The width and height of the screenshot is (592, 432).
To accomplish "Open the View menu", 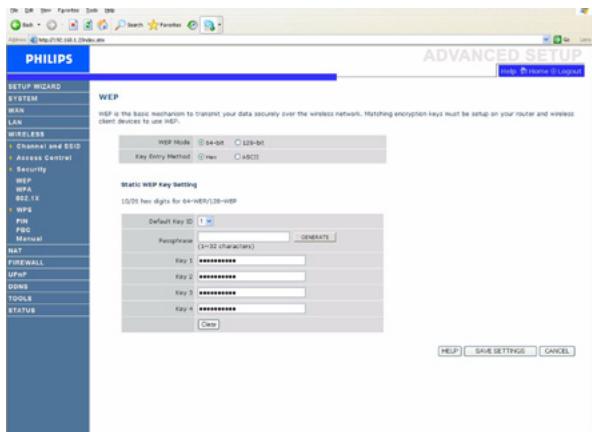I will tap(46, 10).
